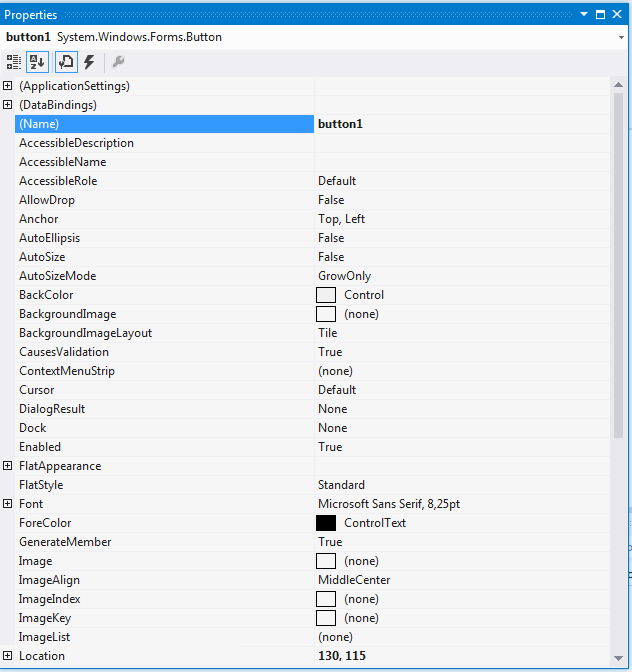
Task: Click the DialogResult None value
Action: click(332, 409)
